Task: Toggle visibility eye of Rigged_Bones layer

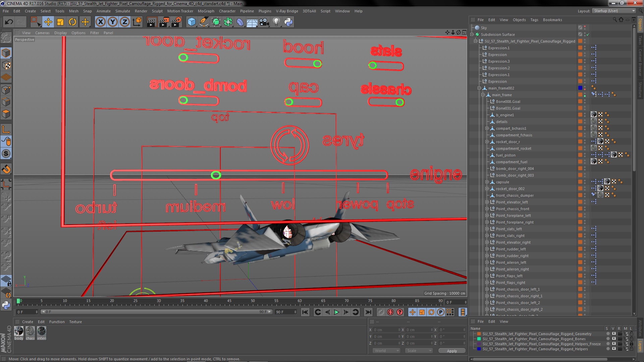Action: (614, 339)
